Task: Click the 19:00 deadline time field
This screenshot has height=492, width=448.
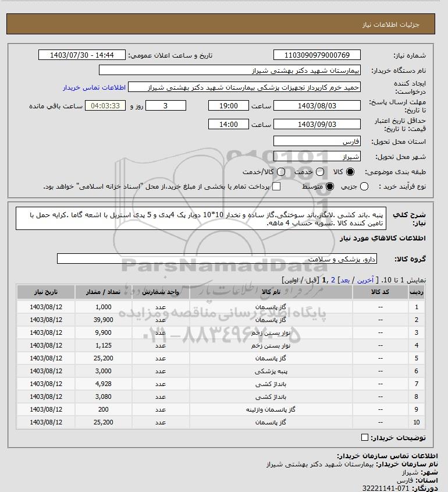Action: point(229,105)
